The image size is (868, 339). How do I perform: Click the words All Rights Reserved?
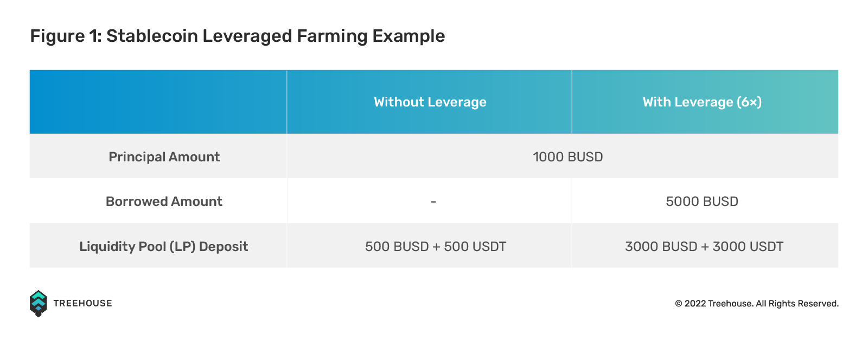click(797, 304)
